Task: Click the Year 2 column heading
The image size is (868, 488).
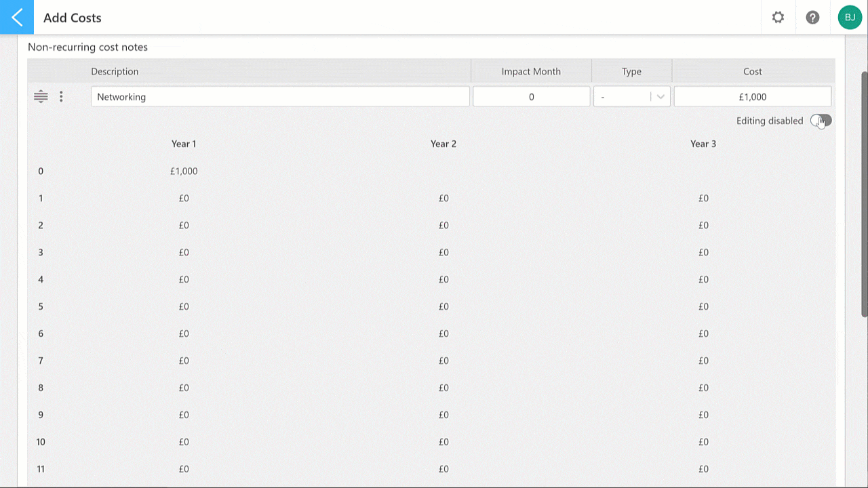Action: [443, 144]
